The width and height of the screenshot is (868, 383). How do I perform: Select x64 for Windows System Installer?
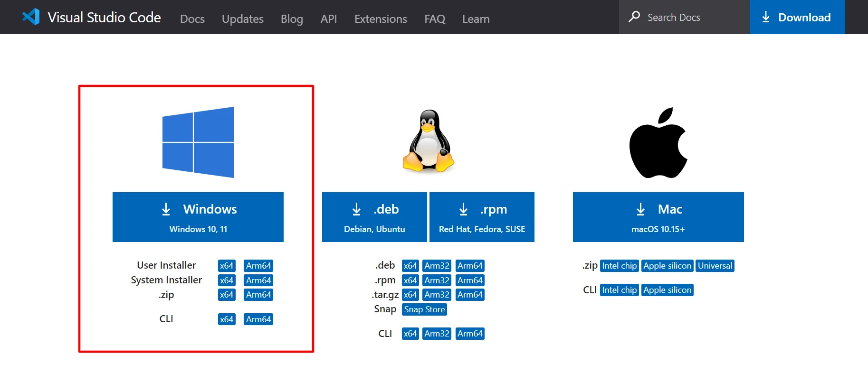click(227, 280)
